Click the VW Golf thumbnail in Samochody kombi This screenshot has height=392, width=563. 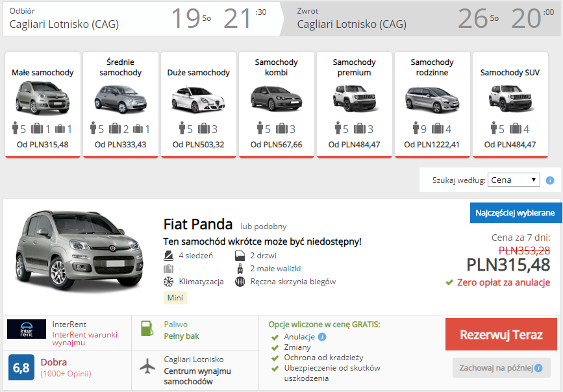pyautogui.click(x=276, y=98)
